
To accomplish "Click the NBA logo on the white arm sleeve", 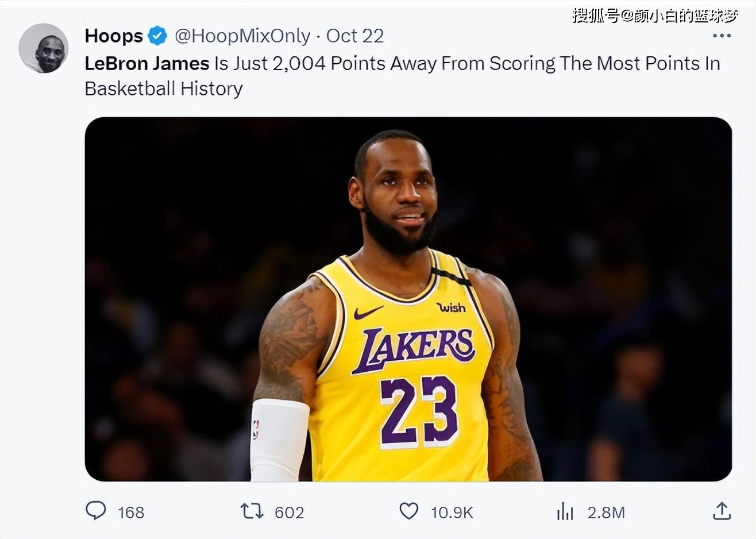I will (x=256, y=430).
